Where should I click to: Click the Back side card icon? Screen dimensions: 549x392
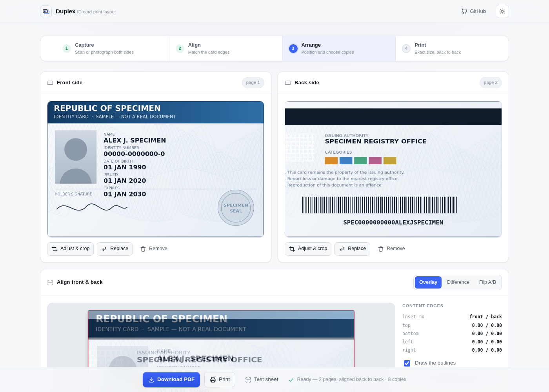coord(288,83)
